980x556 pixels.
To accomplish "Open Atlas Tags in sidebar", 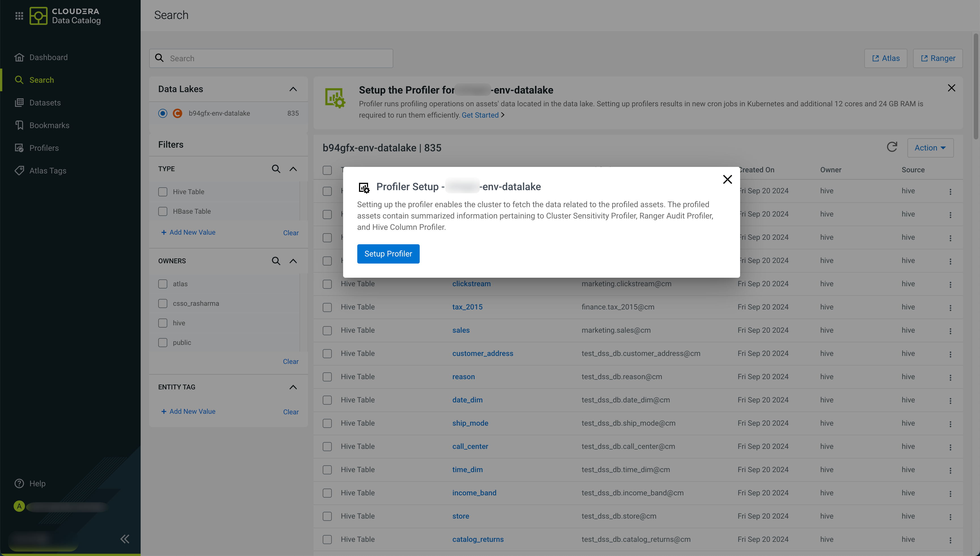I will (x=48, y=171).
